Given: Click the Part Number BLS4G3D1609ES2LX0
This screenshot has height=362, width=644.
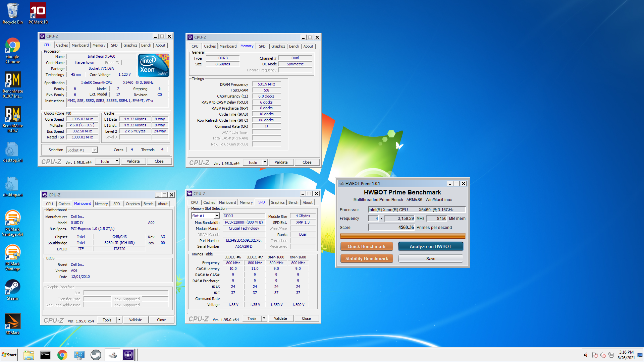Looking at the screenshot, I should point(244,240).
